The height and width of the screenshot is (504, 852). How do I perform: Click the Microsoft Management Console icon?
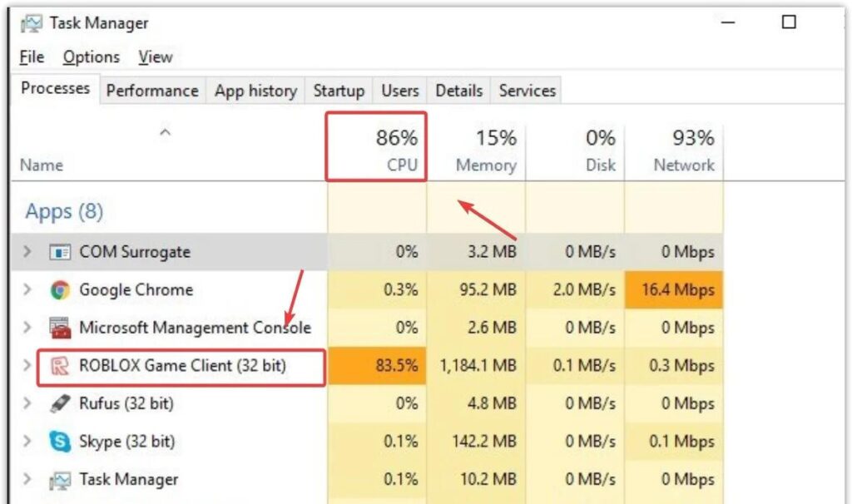pyautogui.click(x=60, y=328)
